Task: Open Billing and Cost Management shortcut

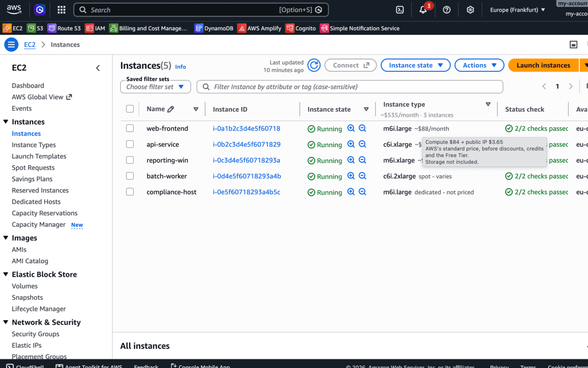Action: tap(148, 28)
